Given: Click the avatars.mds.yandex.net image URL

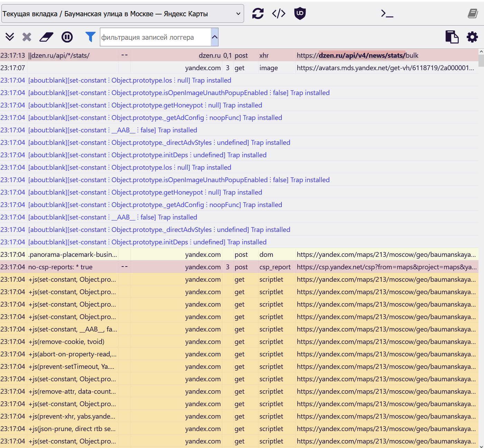Looking at the screenshot, I should [385, 68].
